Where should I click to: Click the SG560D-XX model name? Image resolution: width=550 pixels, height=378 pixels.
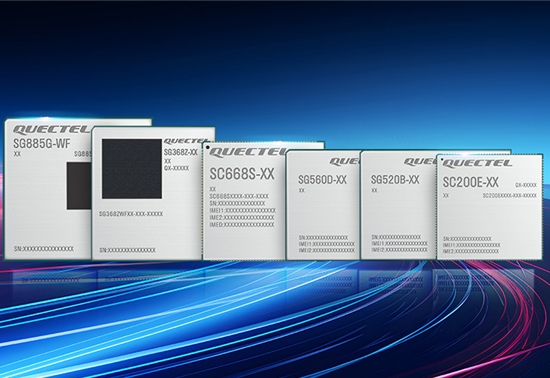tap(322, 180)
